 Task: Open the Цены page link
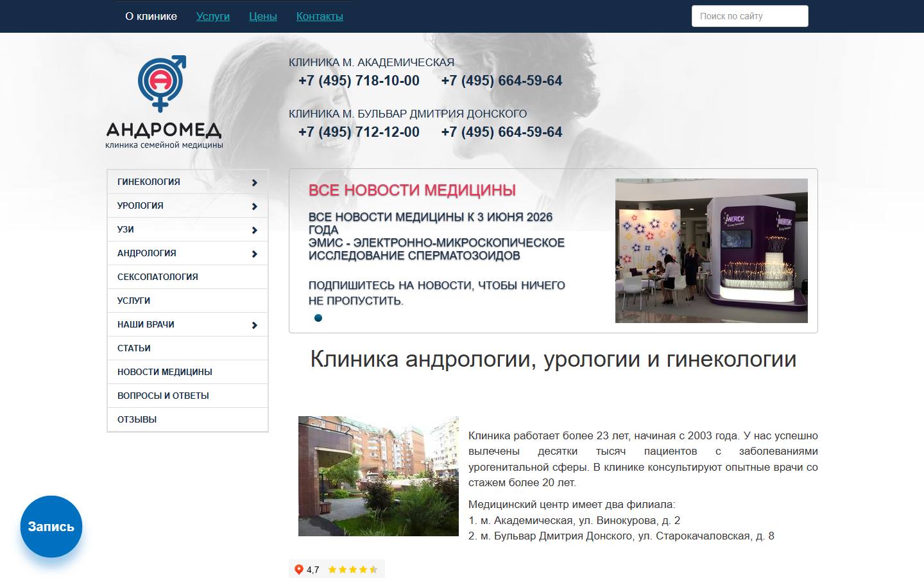coord(263,16)
